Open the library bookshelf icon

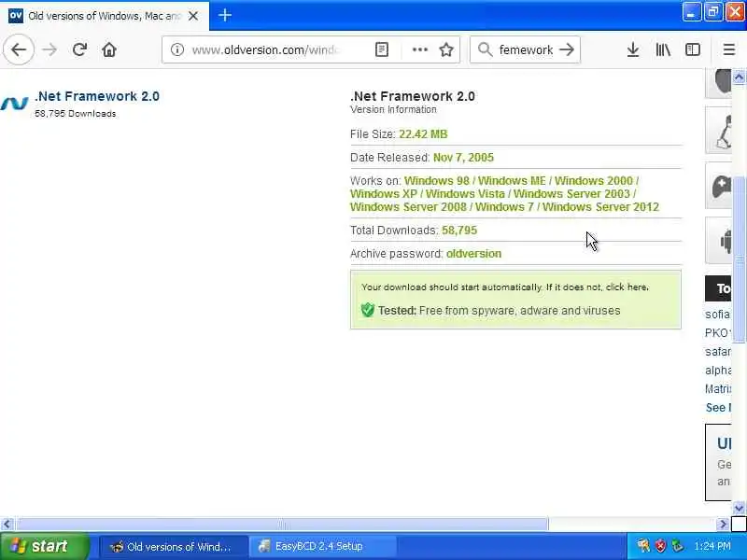point(663,49)
